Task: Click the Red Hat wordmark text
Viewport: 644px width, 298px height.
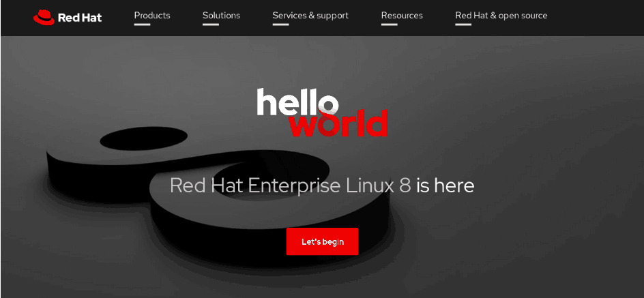Action: point(80,18)
